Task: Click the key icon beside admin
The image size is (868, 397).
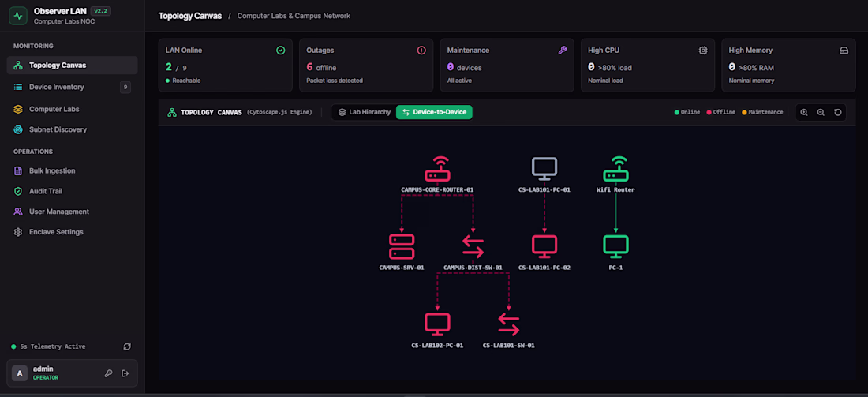Action: tap(109, 373)
